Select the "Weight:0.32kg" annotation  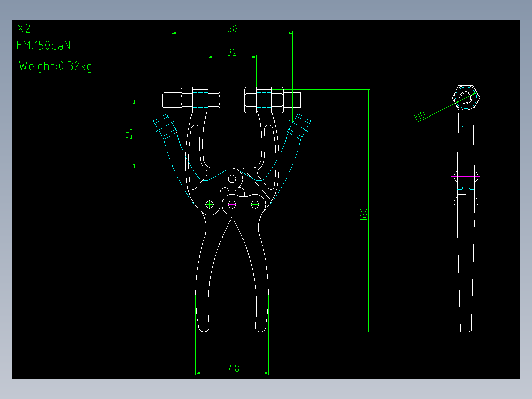click(55, 66)
